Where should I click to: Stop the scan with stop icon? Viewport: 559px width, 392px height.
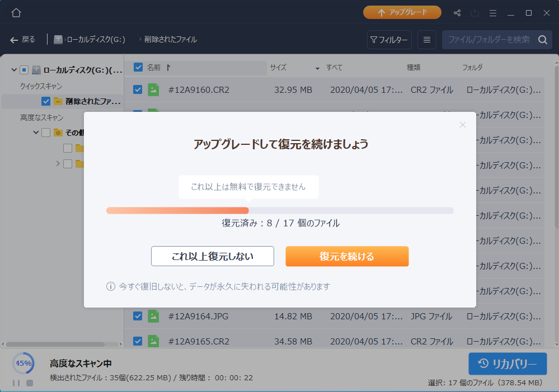(x=30, y=383)
